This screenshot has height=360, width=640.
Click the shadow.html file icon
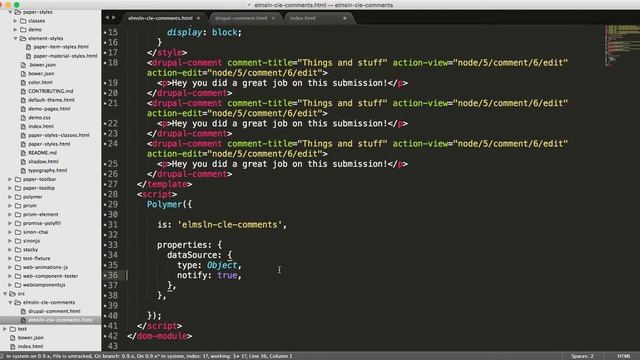[x=23, y=162]
